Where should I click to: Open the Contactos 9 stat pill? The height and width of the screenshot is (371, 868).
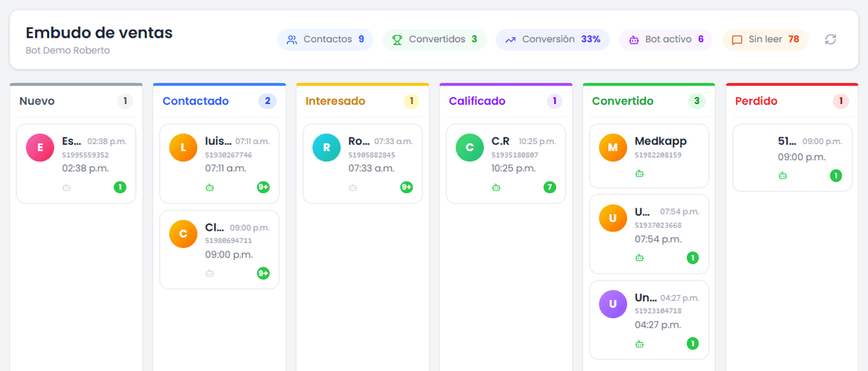tap(325, 40)
